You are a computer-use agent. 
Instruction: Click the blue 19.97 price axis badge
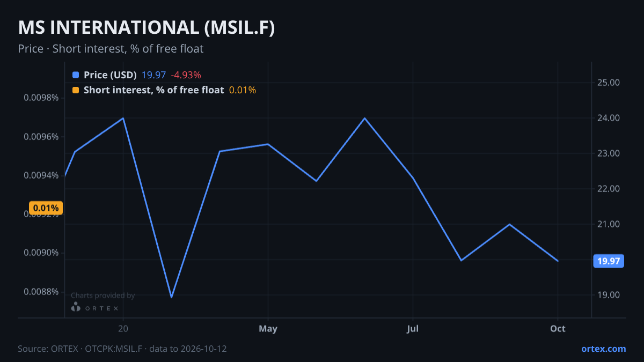coord(609,261)
